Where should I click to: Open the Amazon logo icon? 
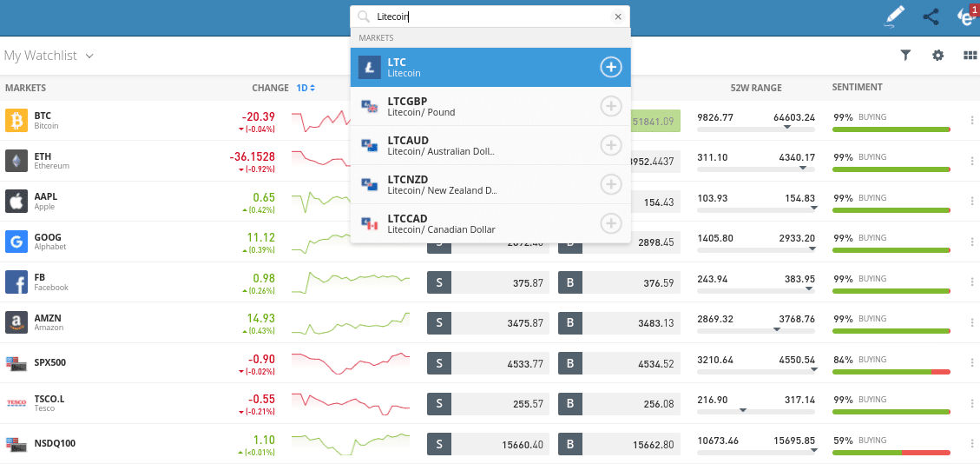16,322
